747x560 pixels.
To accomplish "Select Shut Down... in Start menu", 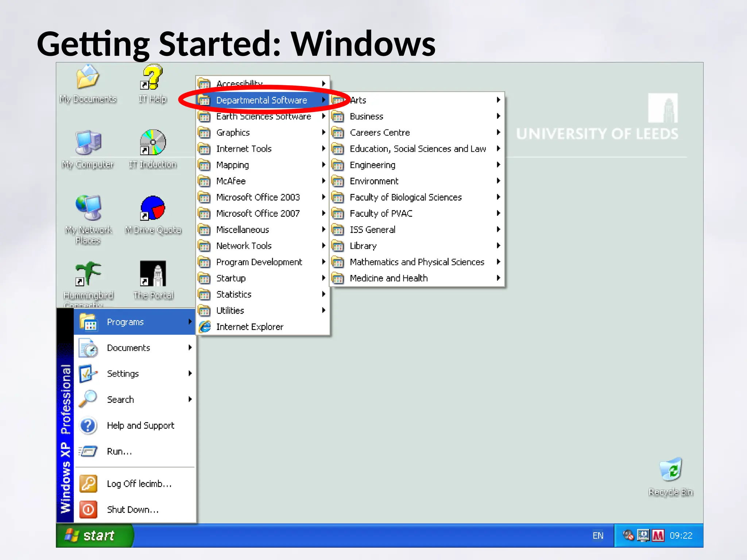I will [135, 509].
